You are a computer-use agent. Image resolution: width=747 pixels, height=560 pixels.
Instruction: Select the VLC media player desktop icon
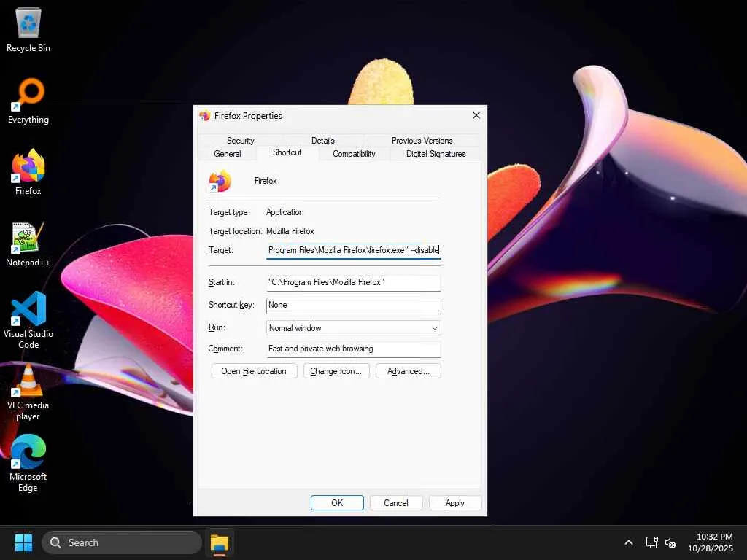[x=28, y=392]
